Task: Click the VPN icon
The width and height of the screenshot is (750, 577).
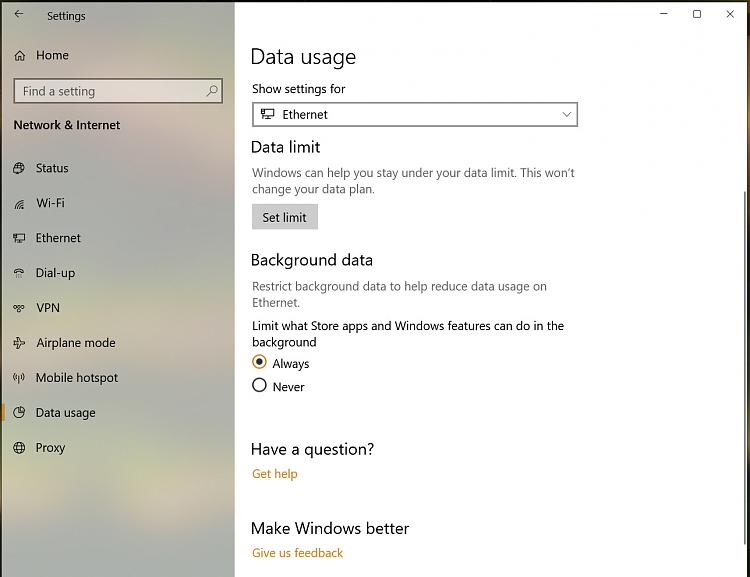Action: [x=19, y=308]
